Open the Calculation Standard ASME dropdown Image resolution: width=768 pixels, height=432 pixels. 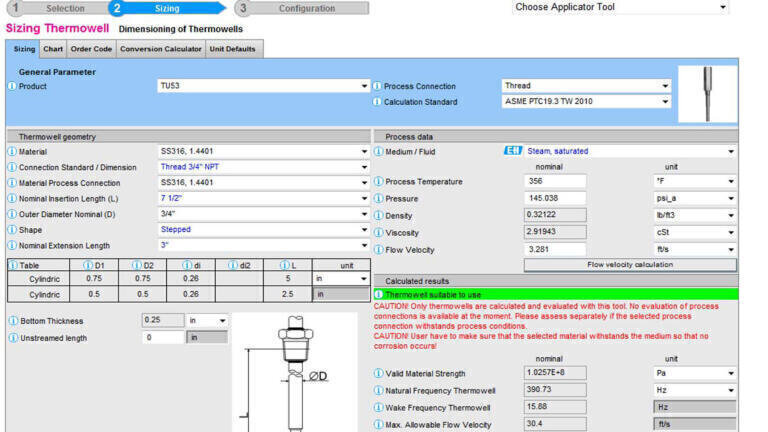pyautogui.click(x=586, y=101)
